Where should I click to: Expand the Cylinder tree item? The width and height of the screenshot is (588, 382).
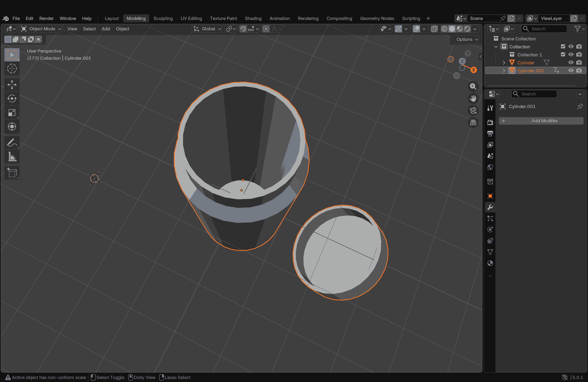[504, 63]
